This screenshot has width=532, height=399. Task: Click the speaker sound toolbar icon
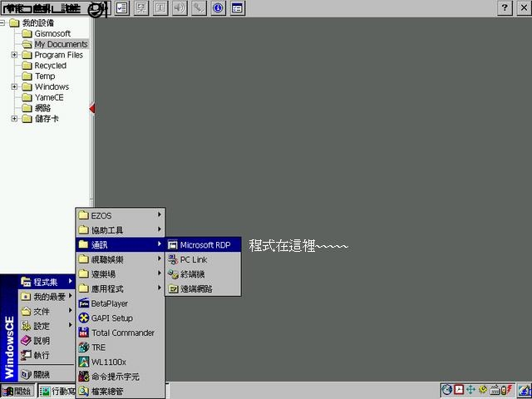(180, 7)
